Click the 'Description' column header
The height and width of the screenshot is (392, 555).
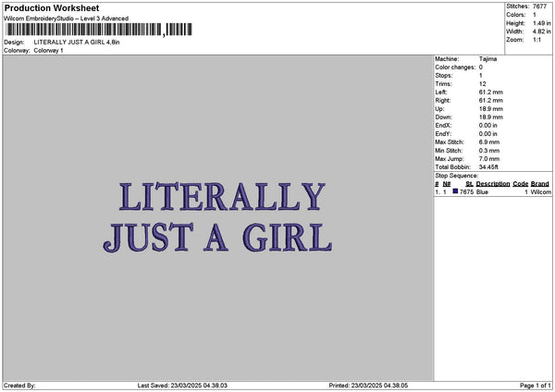[x=492, y=183]
